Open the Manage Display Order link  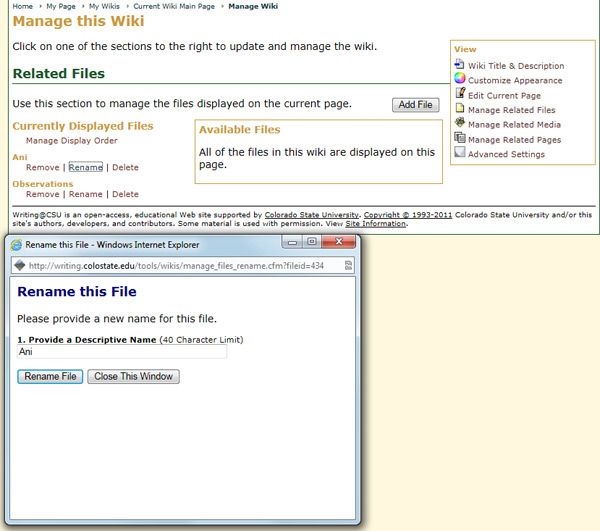tap(71, 141)
